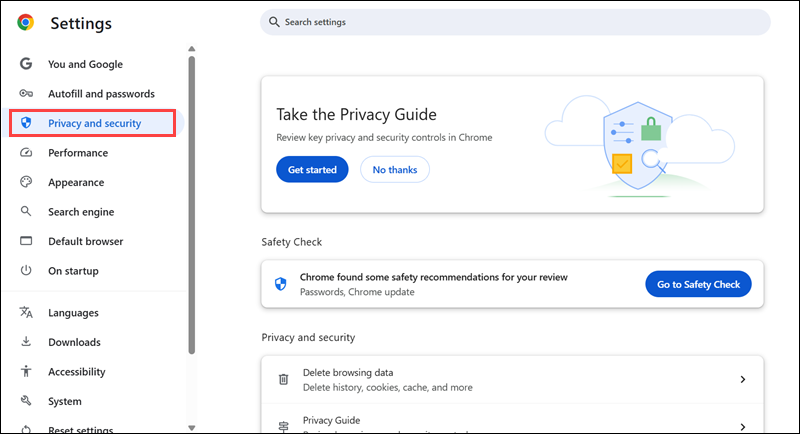800x434 pixels.
Task: Open Languages settings
Action: [73, 313]
